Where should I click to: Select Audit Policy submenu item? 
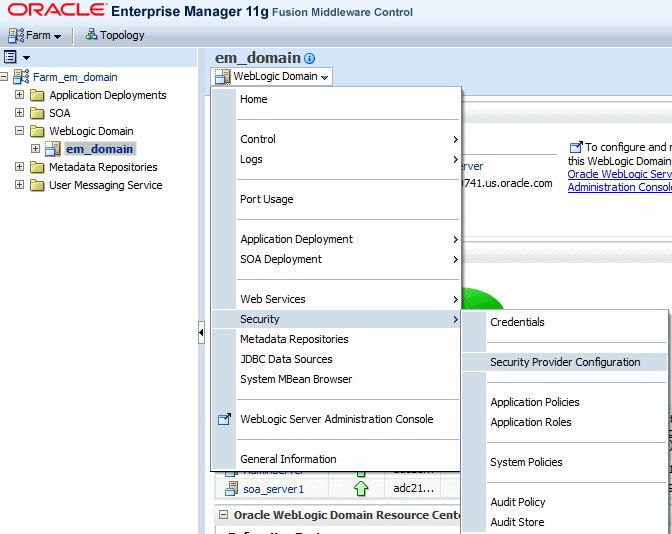[x=564, y=502]
